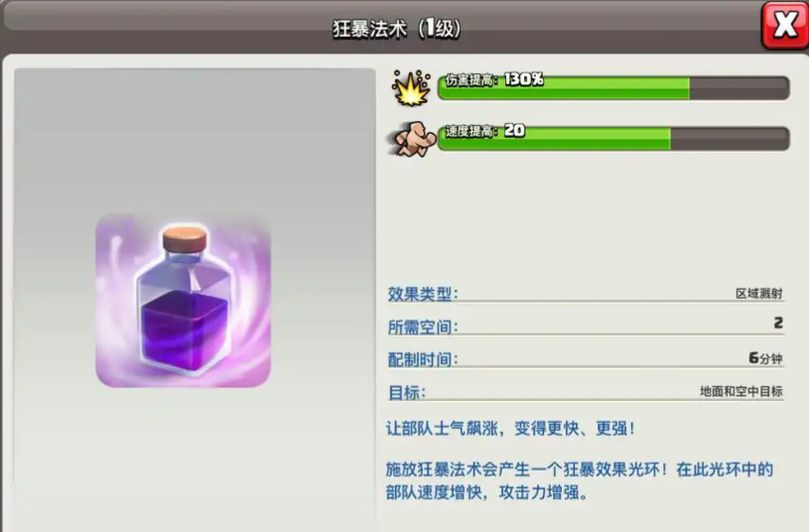
Task: Tap the damage boost explosion icon
Action: pyautogui.click(x=411, y=87)
